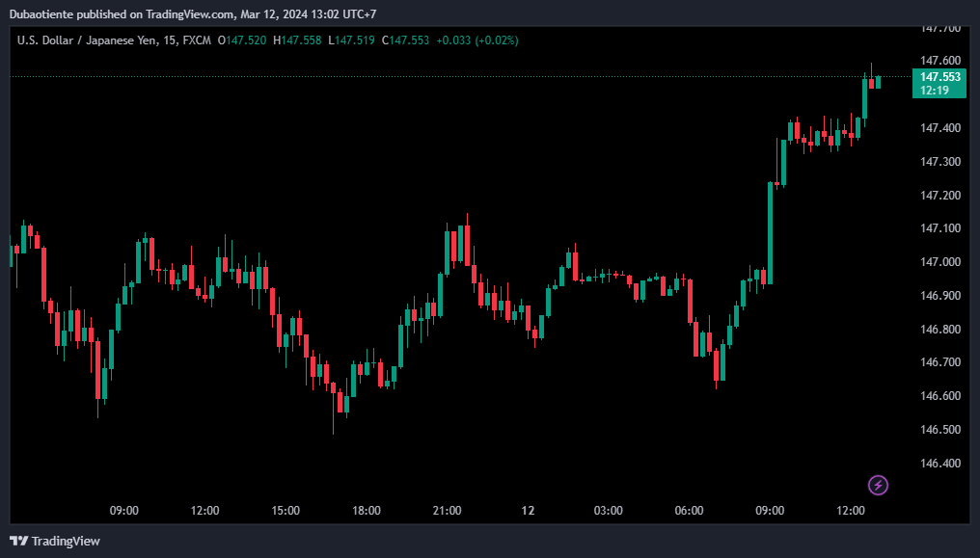
Task: Click the 03:00 time axis label
Action: pyautogui.click(x=608, y=511)
